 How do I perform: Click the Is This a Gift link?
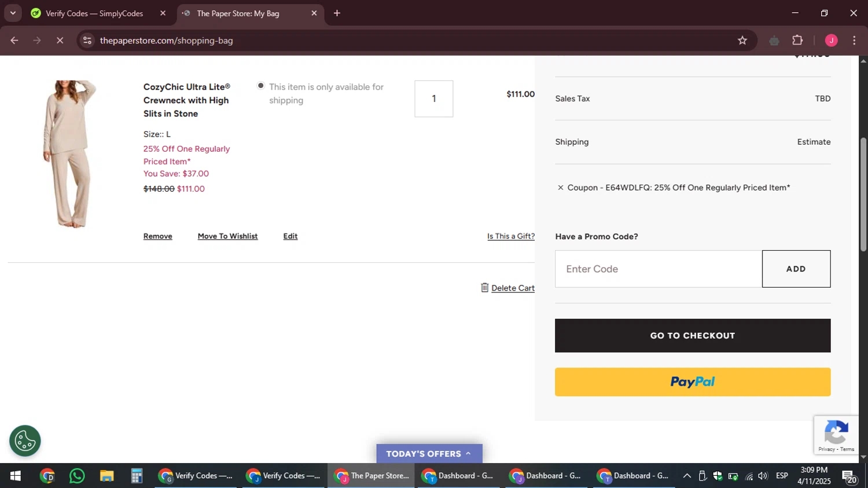pyautogui.click(x=511, y=236)
